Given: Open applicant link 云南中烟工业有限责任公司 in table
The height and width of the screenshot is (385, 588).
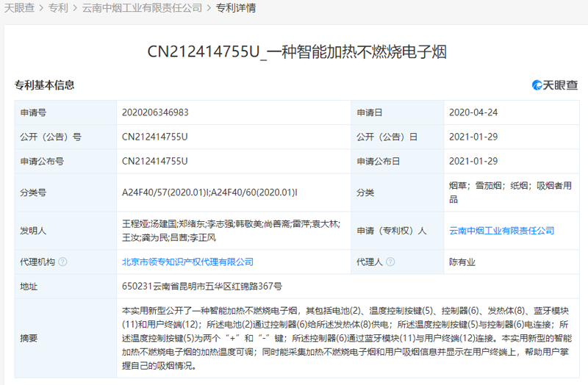Looking at the screenshot, I should tap(502, 231).
